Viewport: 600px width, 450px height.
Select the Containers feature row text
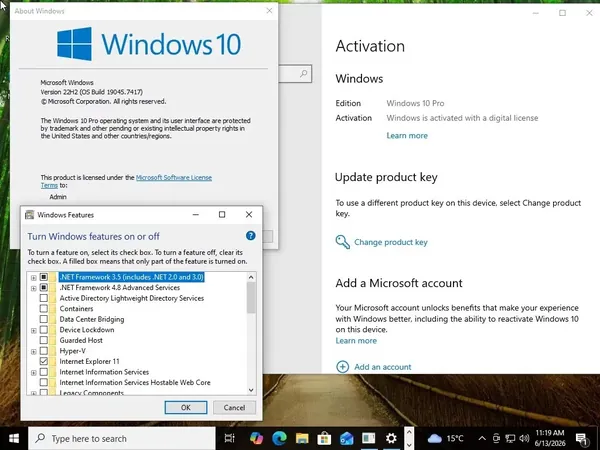tap(76, 308)
